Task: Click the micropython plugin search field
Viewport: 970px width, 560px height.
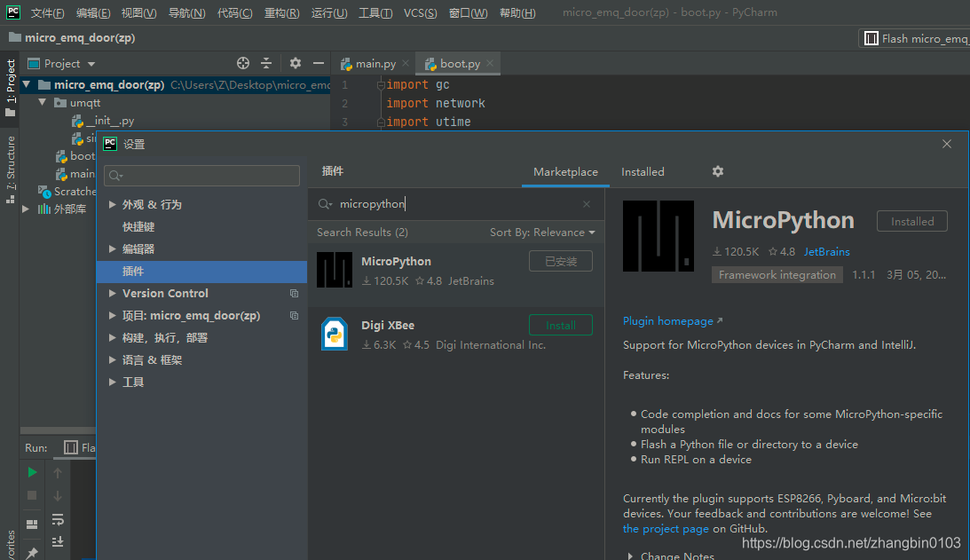Action: [x=456, y=204]
